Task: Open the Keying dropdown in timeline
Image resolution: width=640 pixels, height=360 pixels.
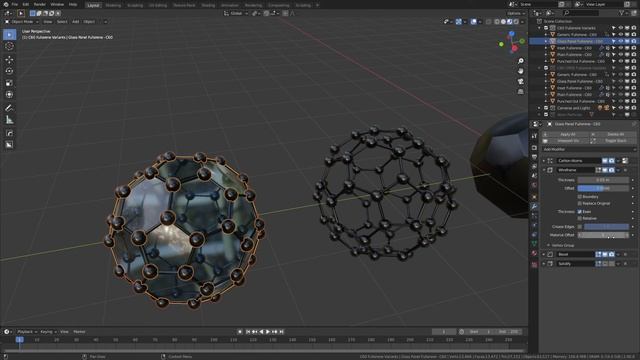Action: pyautogui.click(x=48, y=332)
